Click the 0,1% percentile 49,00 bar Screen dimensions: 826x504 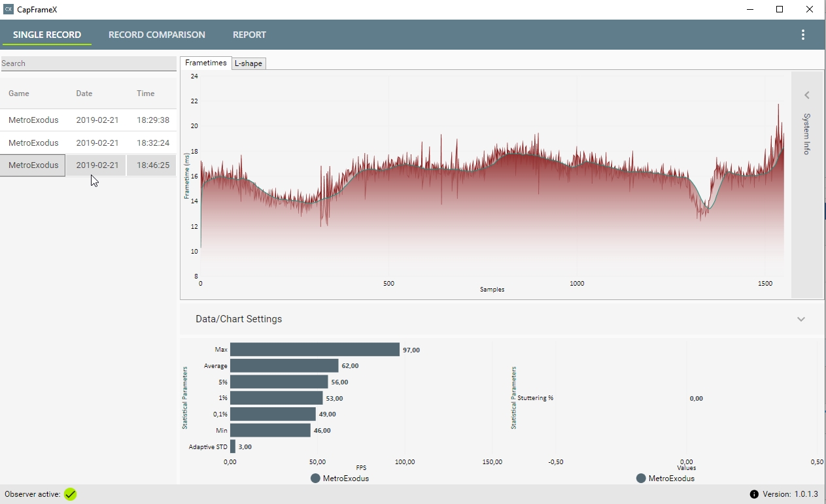pyautogui.click(x=273, y=414)
